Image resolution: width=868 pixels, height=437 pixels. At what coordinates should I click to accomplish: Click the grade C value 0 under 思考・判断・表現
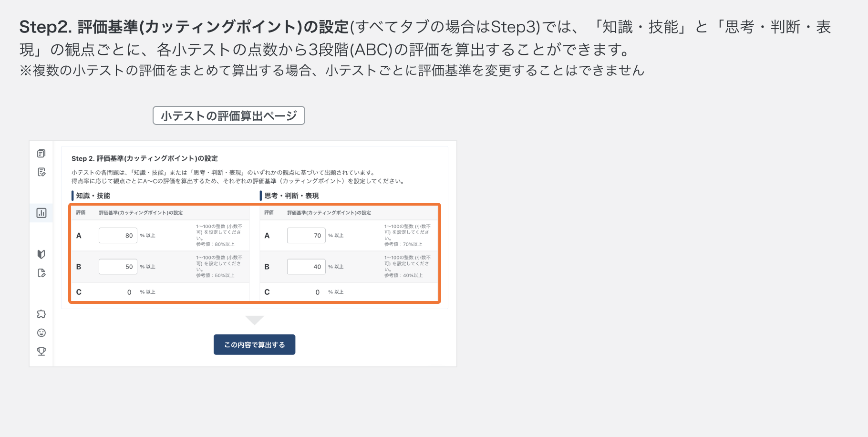pyautogui.click(x=318, y=292)
